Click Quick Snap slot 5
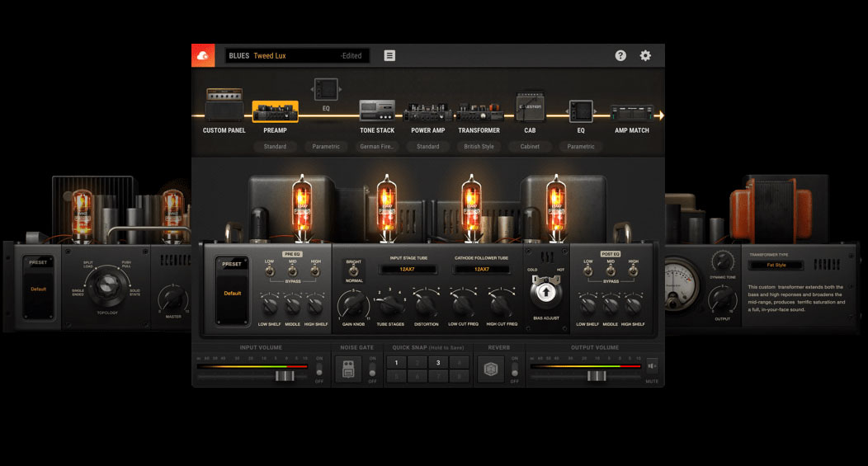Image resolution: width=868 pixels, height=466 pixels. pyautogui.click(x=396, y=376)
